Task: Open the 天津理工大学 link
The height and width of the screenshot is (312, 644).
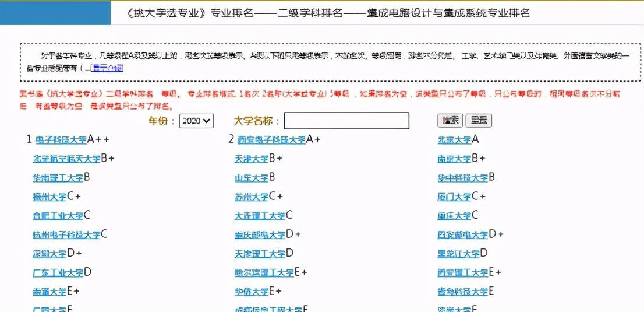Action: (x=260, y=254)
